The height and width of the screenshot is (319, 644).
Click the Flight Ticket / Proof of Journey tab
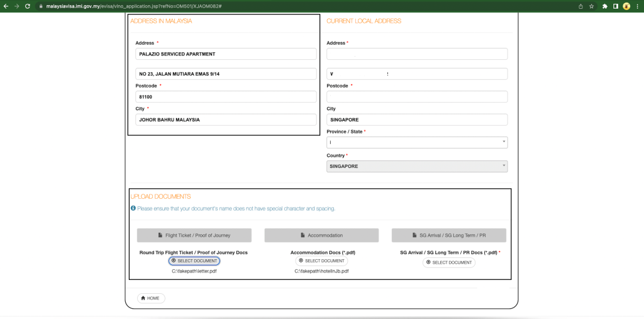click(194, 235)
